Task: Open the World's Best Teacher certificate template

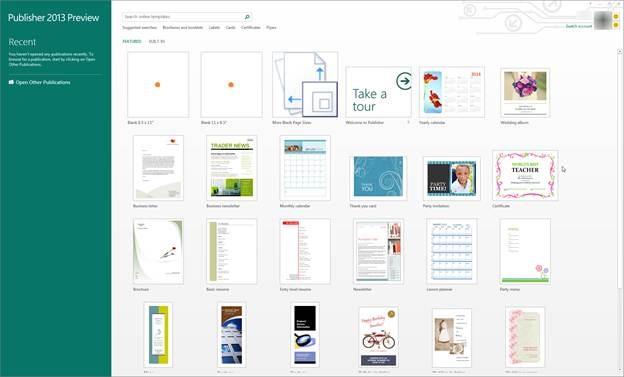Action: [x=525, y=176]
